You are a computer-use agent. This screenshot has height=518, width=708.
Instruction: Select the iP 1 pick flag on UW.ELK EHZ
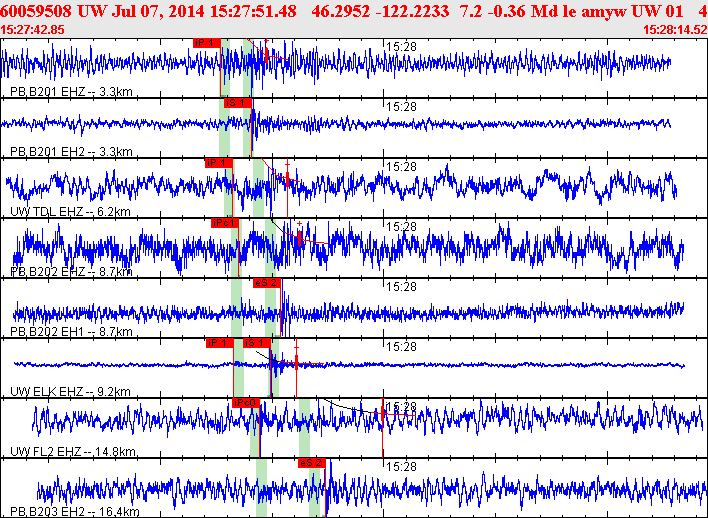point(220,343)
